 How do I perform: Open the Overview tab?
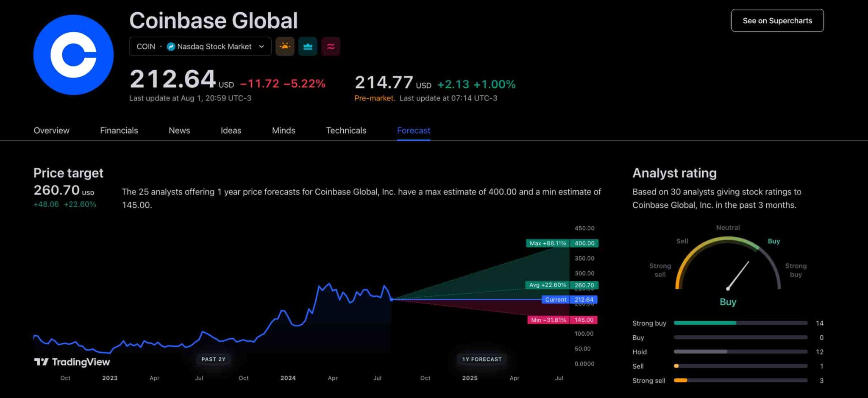click(x=51, y=131)
